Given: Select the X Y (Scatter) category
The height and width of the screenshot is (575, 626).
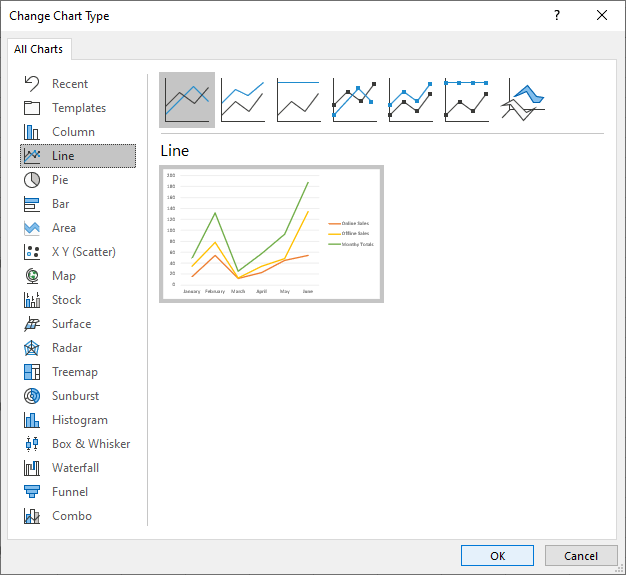Looking at the screenshot, I should coord(83,252).
